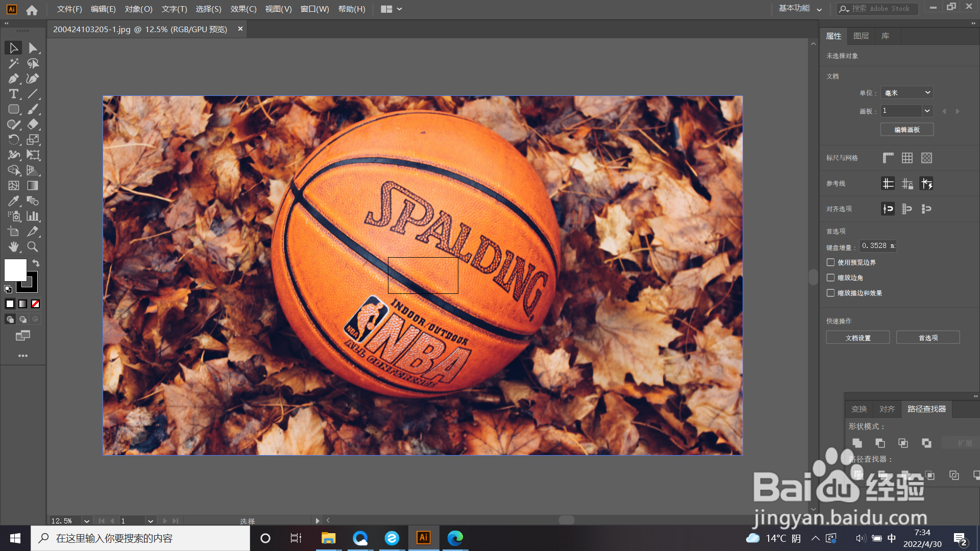This screenshot has width=980, height=551.
Task: Switch to the 库 tab
Action: click(886, 36)
